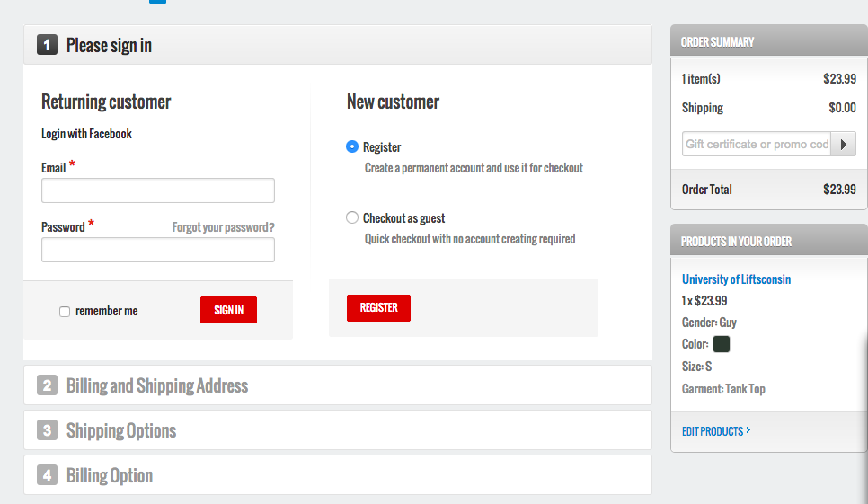Click step 4 number badge

[x=47, y=474]
